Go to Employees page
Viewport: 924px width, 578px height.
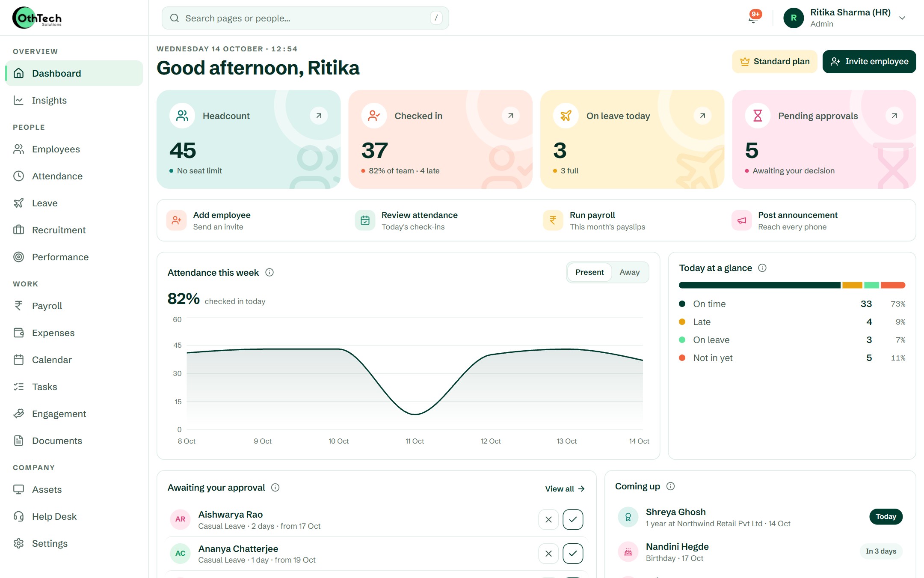click(x=74, y=149)
